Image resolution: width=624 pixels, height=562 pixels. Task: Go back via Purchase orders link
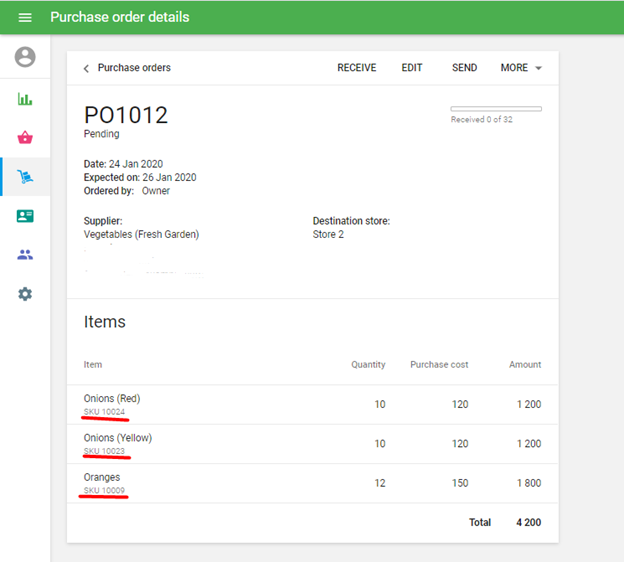pyautogui.click(x=134, y=68)
